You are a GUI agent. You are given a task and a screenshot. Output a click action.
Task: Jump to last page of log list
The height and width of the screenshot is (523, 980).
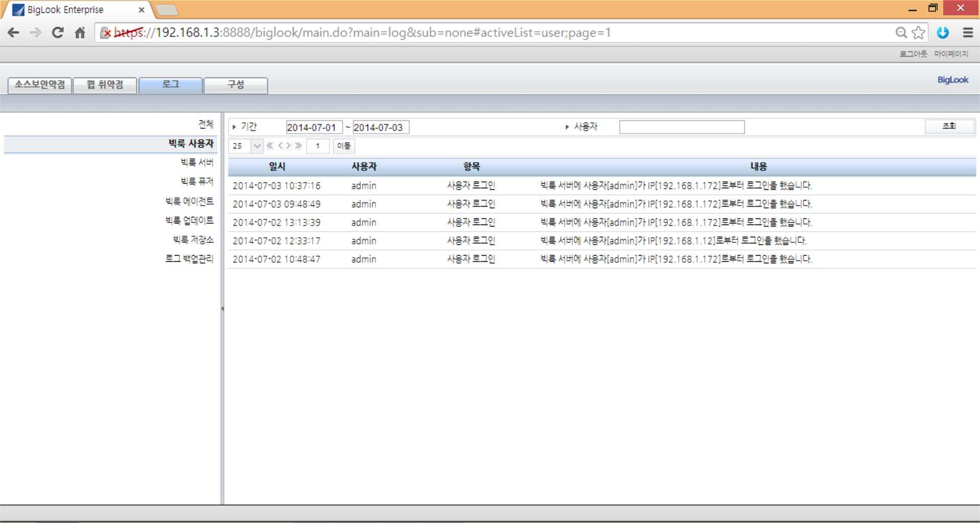point(299,145)
